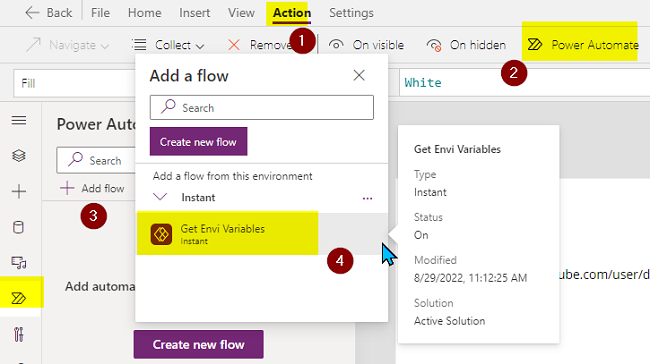Click the Remove toolbar action
The width and height of the screenshot is (650, 364).
(x=260, y=45)
